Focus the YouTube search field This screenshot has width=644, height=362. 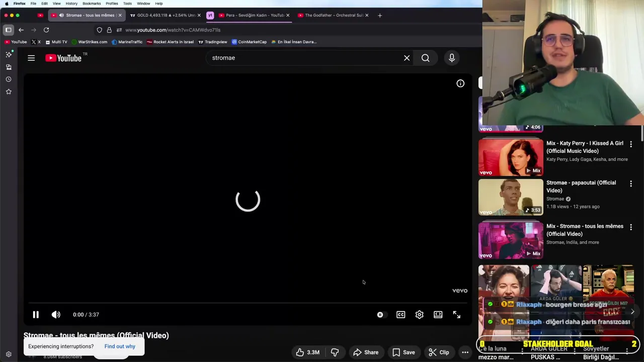click(304, 58)
